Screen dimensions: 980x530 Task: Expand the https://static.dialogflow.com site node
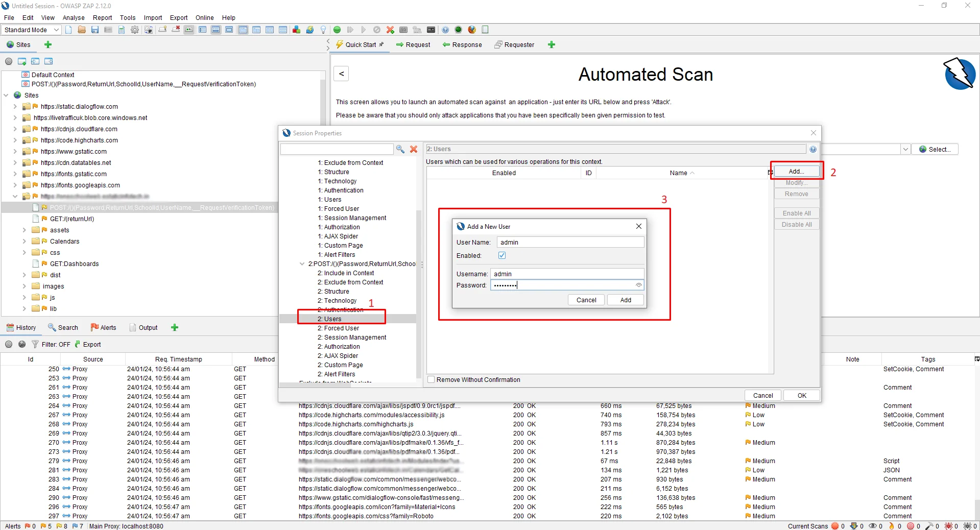pos(14,107)
